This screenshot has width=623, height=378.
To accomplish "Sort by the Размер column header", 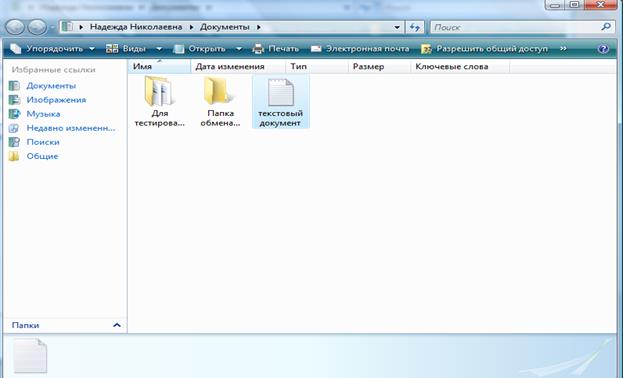I will click(380, 66).
